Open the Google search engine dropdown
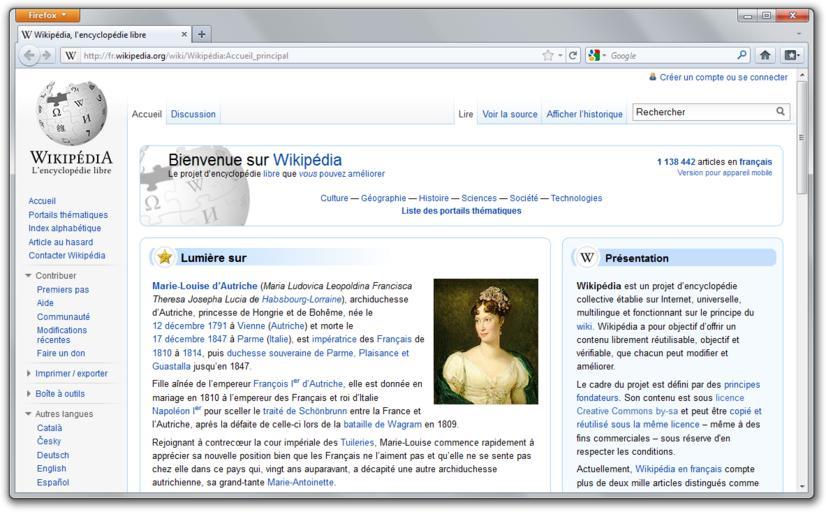The image size is (826, 512). 598,56
